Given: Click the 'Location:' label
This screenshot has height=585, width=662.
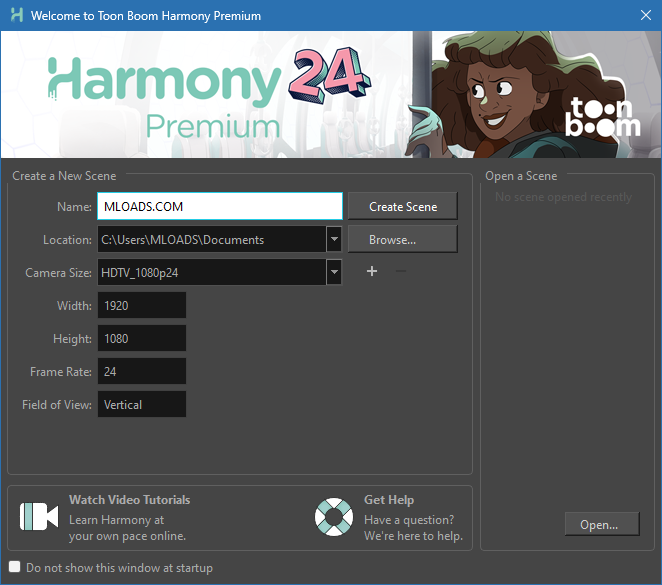Looking at the screenshot, I should tap(67, 240).
